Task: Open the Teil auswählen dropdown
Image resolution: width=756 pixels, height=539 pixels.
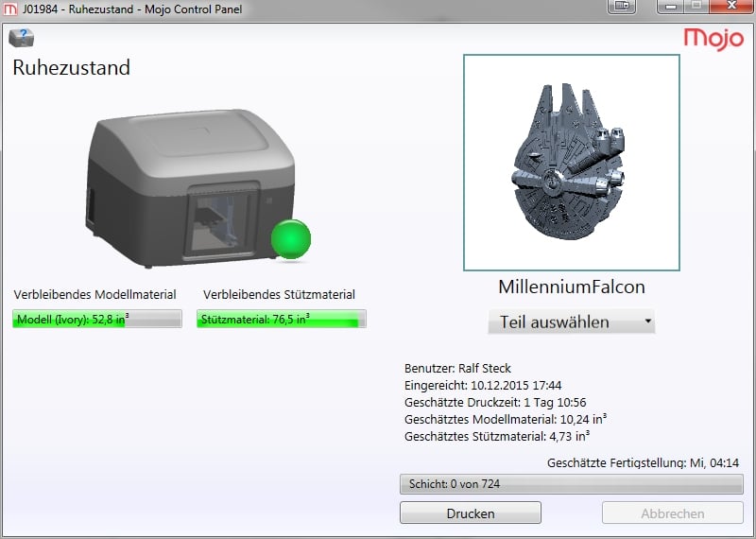Action: tap(572, 322)
